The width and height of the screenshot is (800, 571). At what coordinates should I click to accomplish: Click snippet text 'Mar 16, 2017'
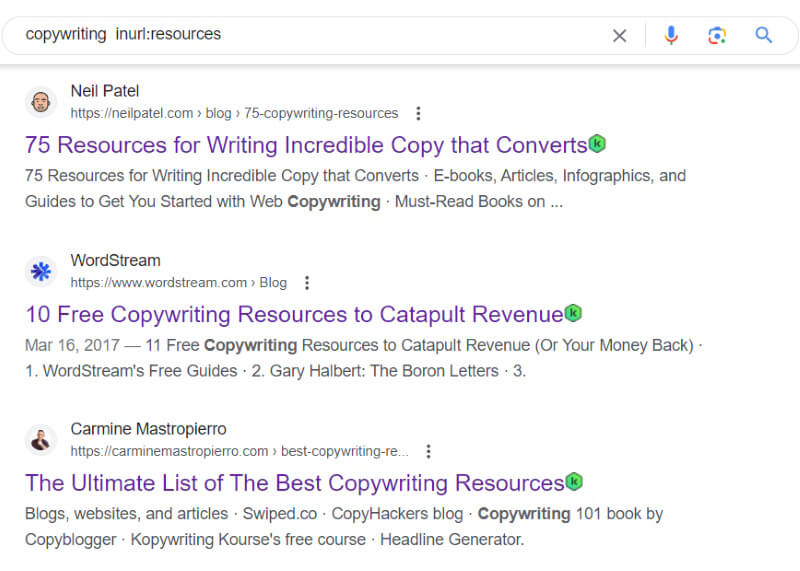point(72,345)
